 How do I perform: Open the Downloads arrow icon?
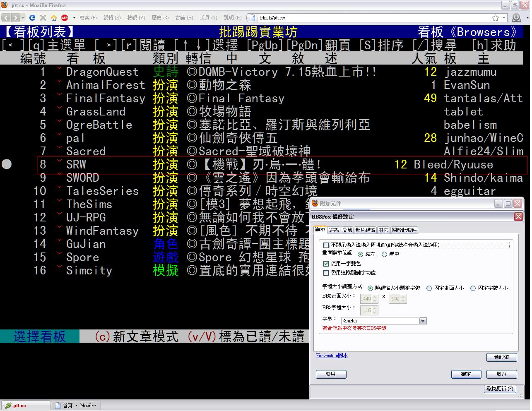pyautogui.click(x=516, y=18)
